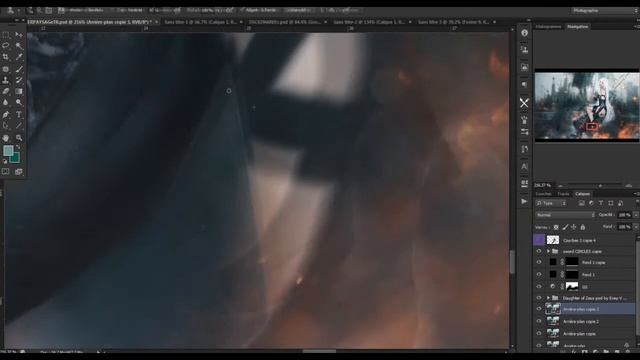Viewport: 640px width, 360px height.
Task: Toggle lock image pixels brush icon
Action: [565, 227]
